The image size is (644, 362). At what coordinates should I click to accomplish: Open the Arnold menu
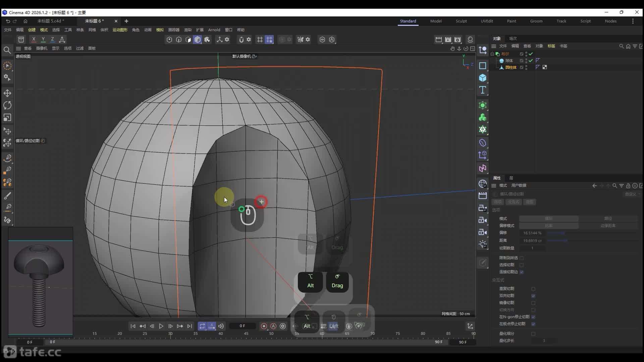point(214,30)
